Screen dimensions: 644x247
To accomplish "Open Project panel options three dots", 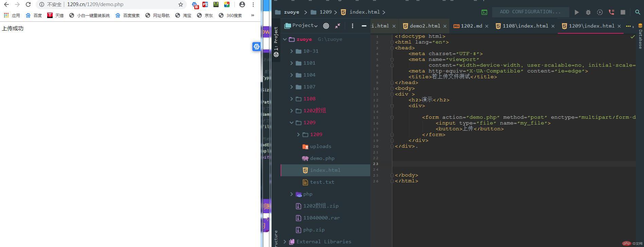I will 352,26.
